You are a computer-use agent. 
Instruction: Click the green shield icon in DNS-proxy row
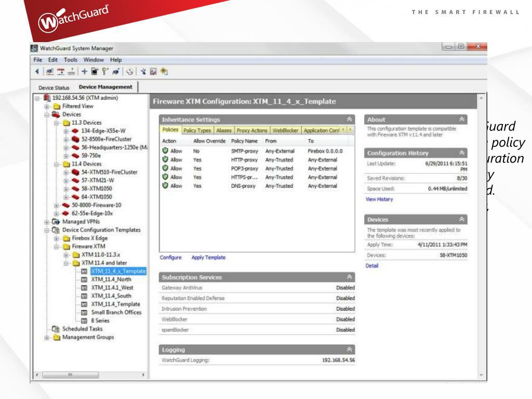[165, 185]
